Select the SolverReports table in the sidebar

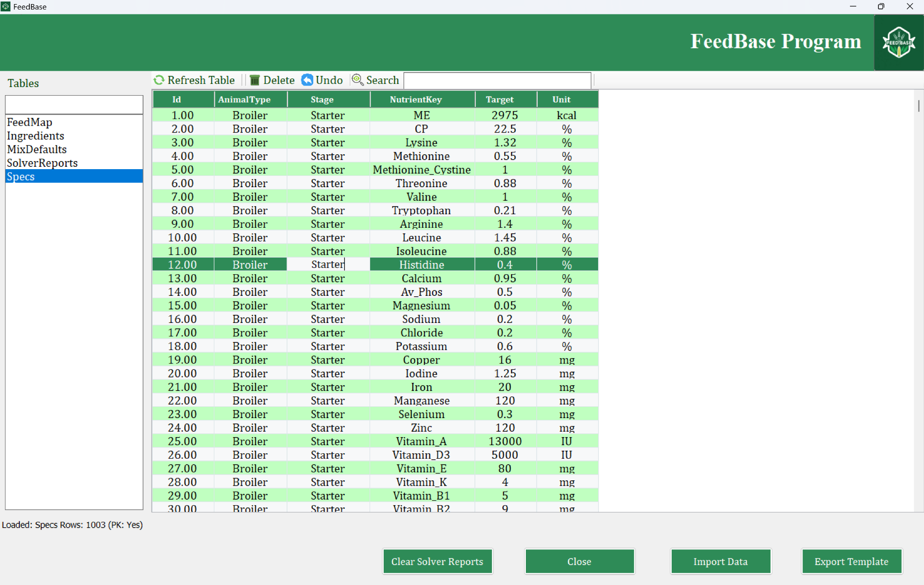coord(42,163)
